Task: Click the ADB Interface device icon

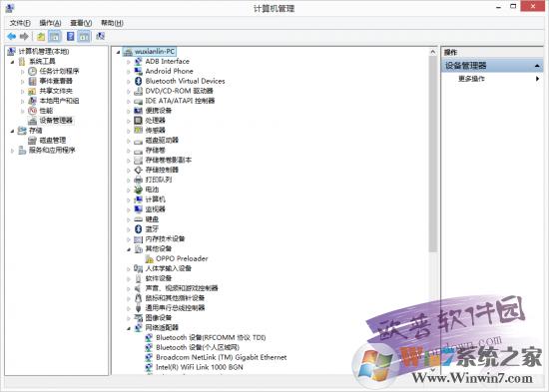Action: (139, 61)
